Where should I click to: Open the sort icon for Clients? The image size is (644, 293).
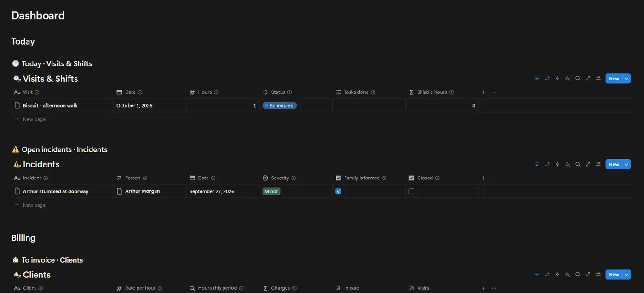(547, 275)
